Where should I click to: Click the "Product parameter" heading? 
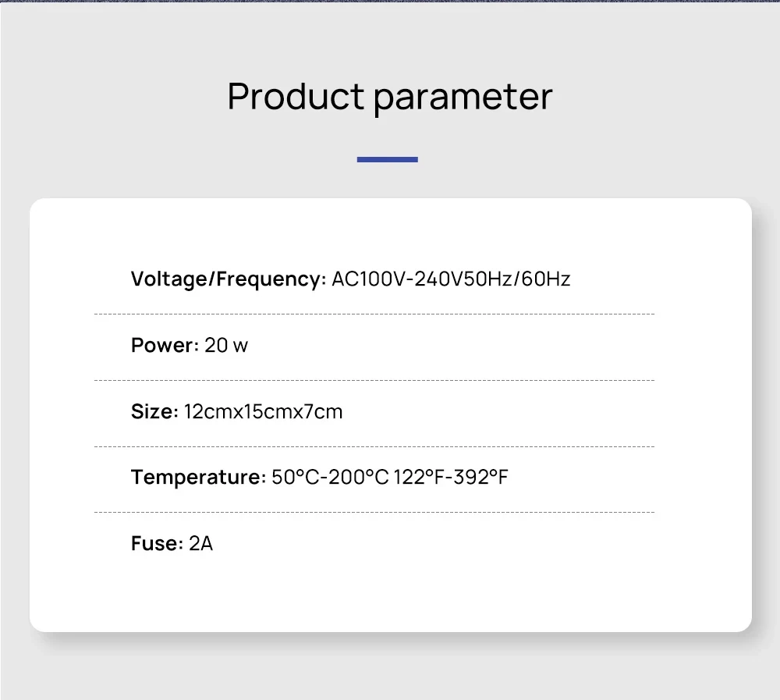[x=389, y=97]
